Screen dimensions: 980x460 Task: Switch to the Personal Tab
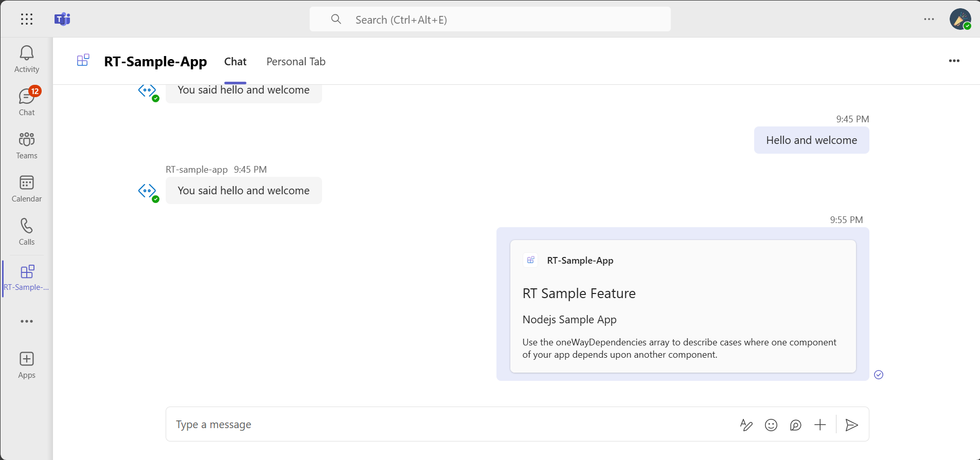[x=296, y=62]
